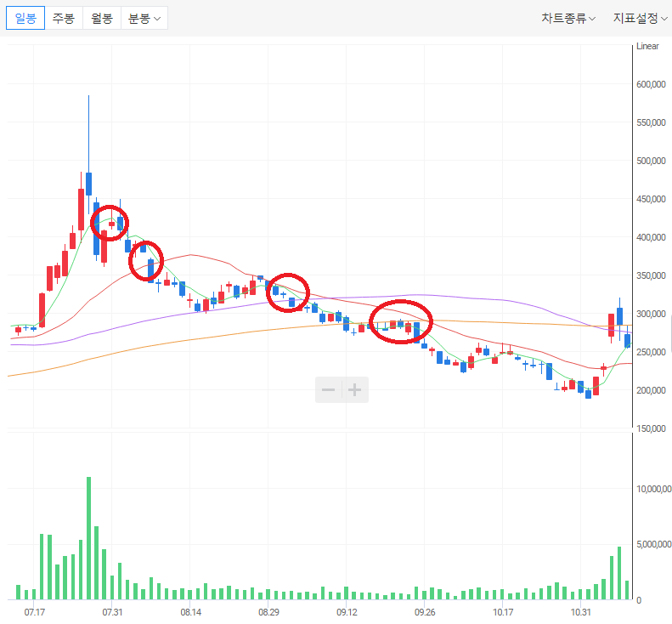Click the 550,000 price axis label
Viewport: 672px width, 624px height.
pos(651,122)
